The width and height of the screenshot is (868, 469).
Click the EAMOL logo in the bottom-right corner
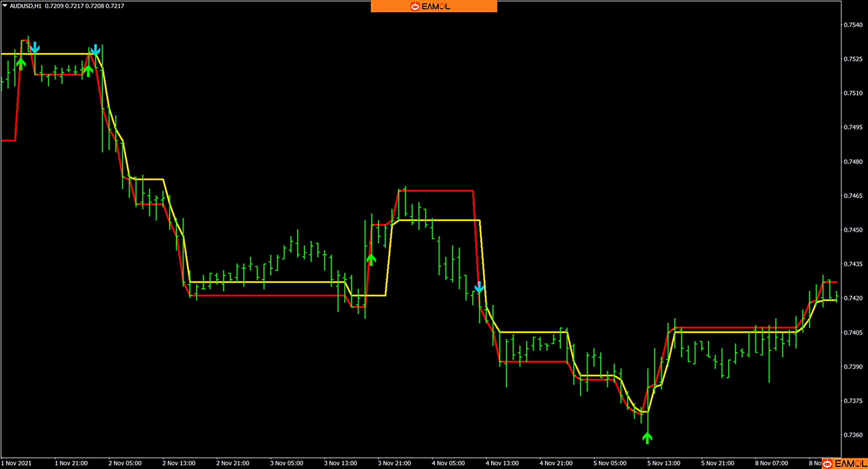[x=844, y=464]
